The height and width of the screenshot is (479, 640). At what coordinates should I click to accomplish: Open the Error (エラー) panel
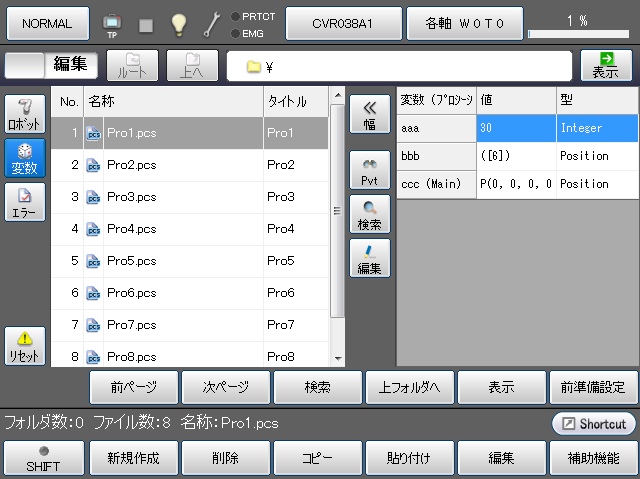point(25,201)
